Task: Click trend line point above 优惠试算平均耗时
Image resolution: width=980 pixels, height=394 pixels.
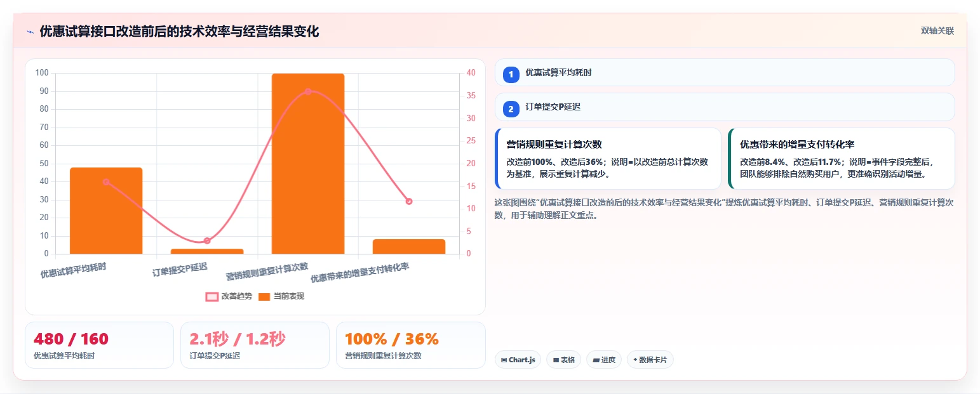Action: [106, 182]
